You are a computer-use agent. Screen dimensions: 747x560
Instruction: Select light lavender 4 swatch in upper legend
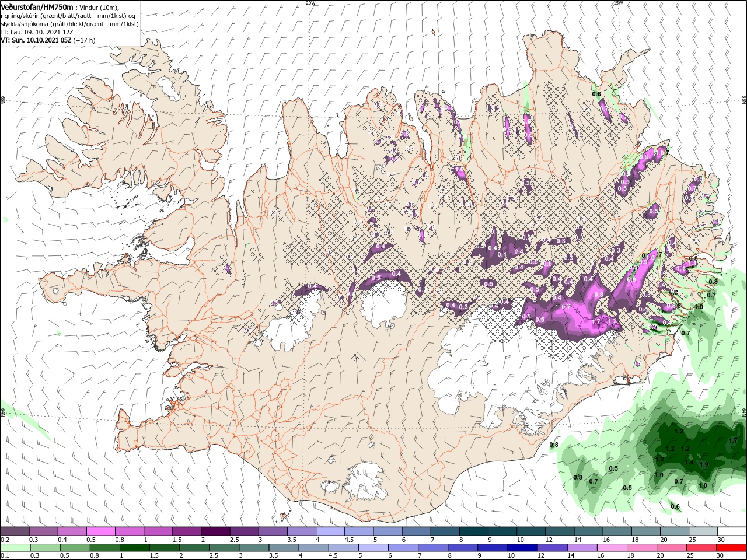(330, 531)
